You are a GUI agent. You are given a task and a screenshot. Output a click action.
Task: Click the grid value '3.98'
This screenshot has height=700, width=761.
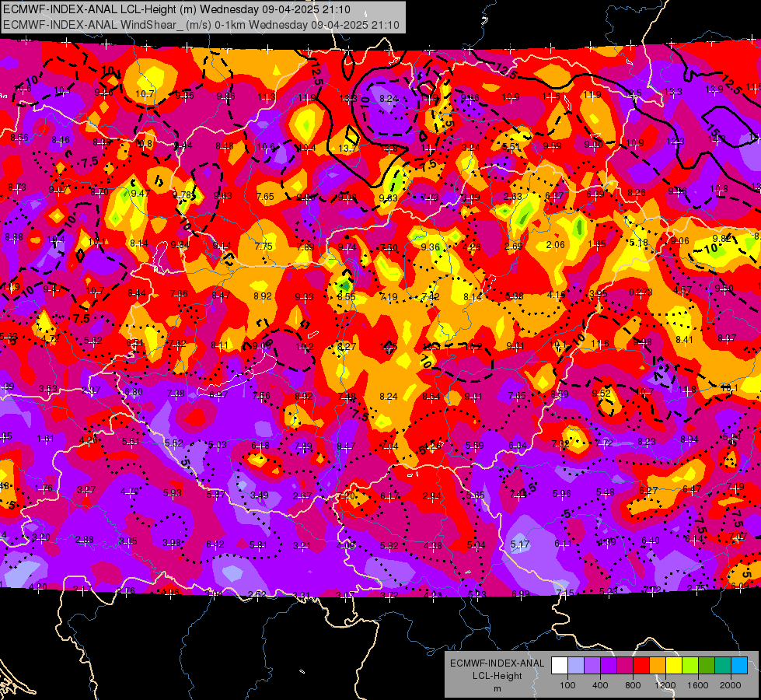pos(172,543)
